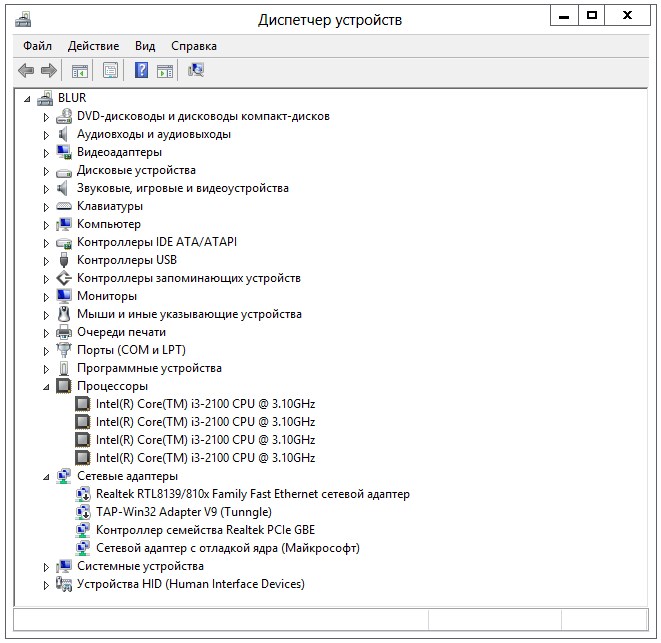Minimize the Диспетчер устройств window
This screenshot has height=643, width=661.
click(x=564, y=16)
